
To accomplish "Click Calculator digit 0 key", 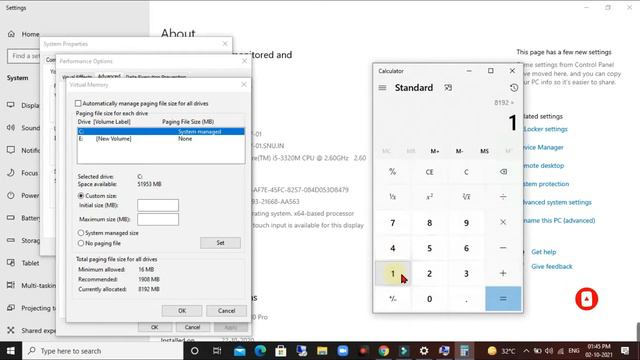I will click(x=429, y=299).
